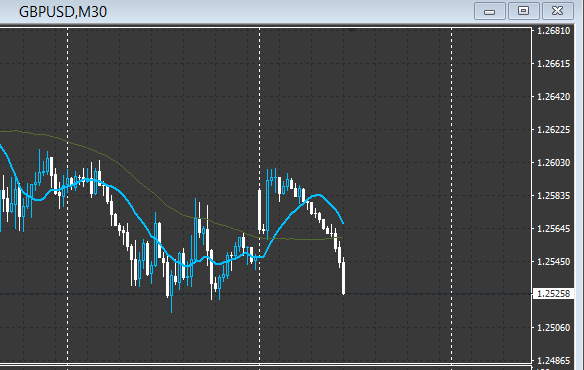Click the 1.25060 price scale label
584x370 pixels.
tap(553, 328)
